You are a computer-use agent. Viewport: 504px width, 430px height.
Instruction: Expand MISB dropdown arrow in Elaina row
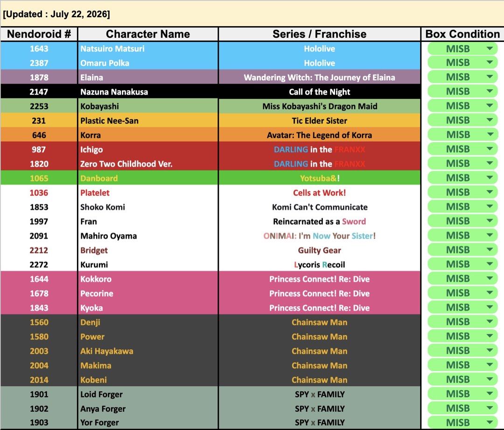coord(490,77)
